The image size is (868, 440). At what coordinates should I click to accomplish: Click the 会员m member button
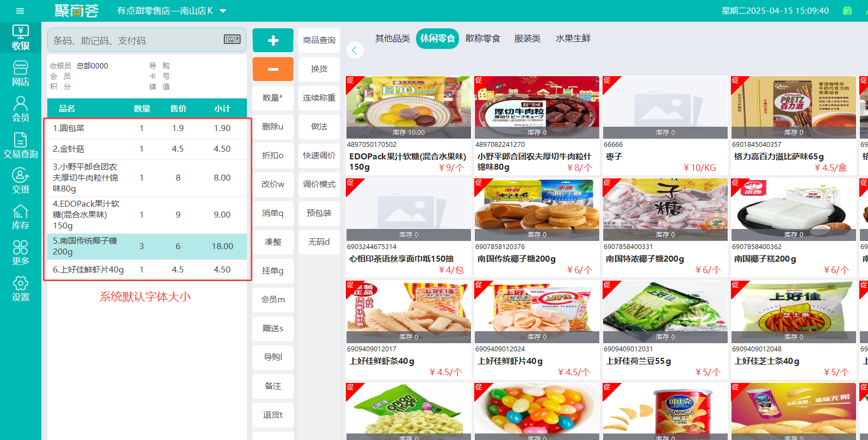click(273, 300)
